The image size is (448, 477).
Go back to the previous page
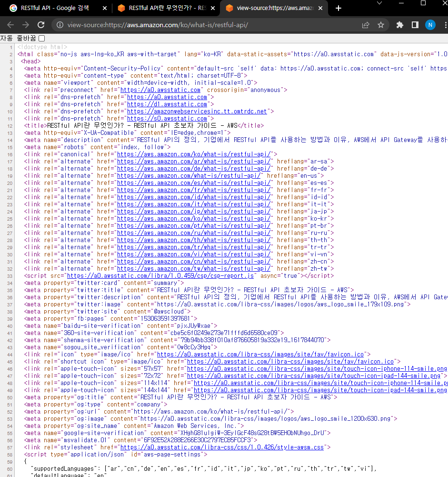[10, 25]
